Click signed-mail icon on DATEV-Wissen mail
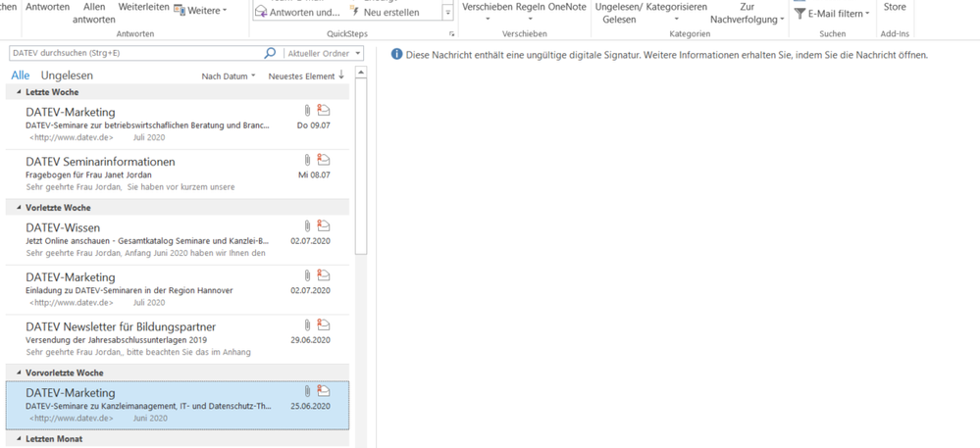The height and width of the screenshot is (448, 980). 323,225
